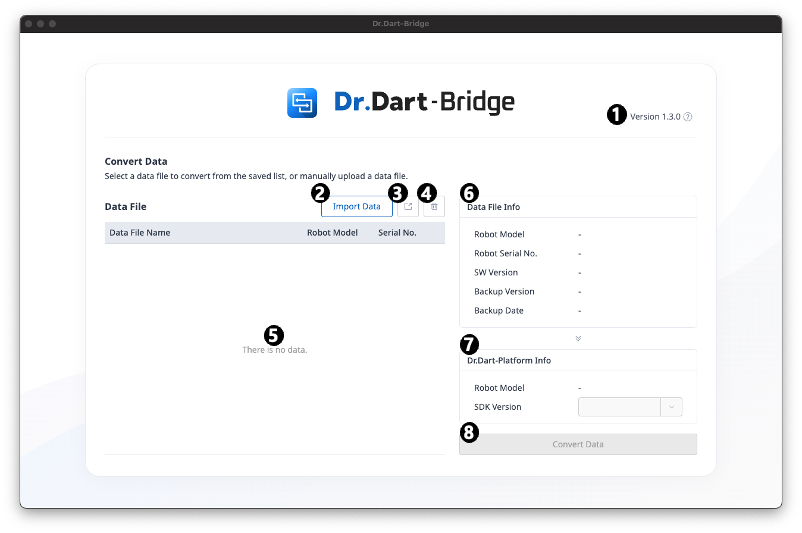Click the 'There is no data.' empty list area
This screenshot has width=802, height=533.
(275, 350)
